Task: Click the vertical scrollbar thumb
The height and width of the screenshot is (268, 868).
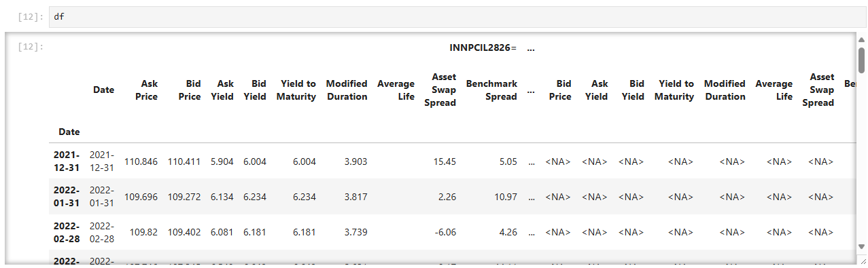Action: [861, 60]
